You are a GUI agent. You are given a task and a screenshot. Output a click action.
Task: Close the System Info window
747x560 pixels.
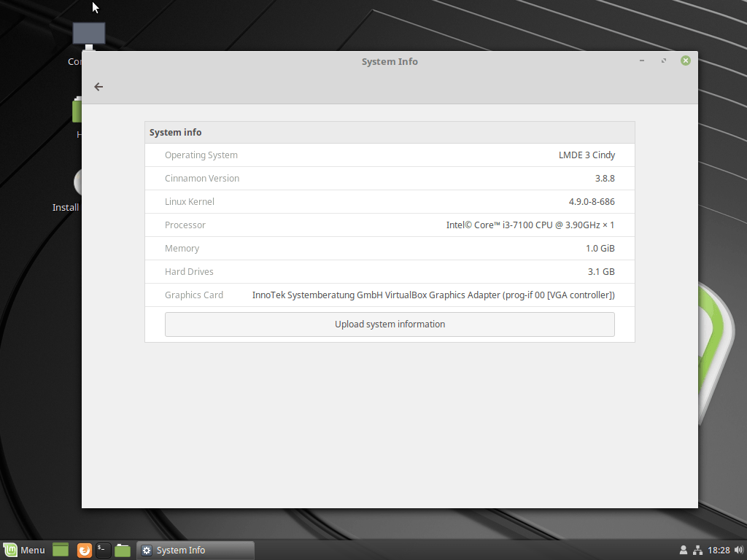pyautogui.click(x=686, y=61)
